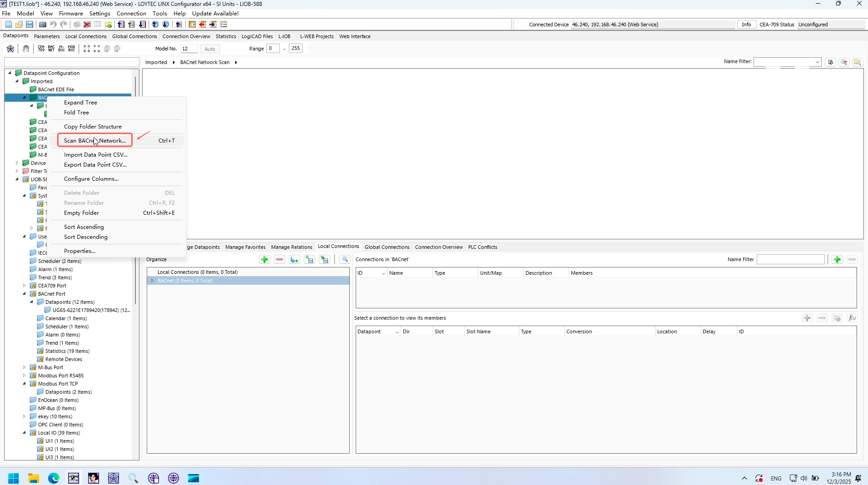Open File Explorer from the taskbar
Image resolution: width=868 pixels, height=485 pixels.
coord(34,478)
